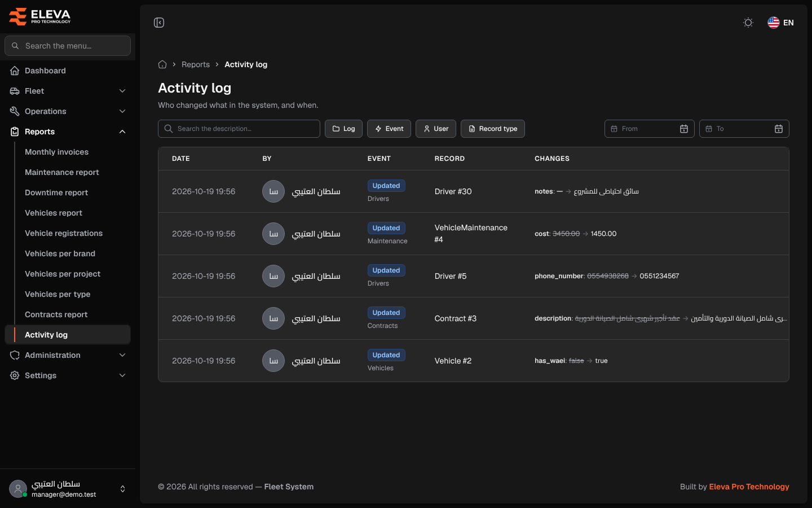Click the Fleet truck icon
Screen dimensions: 812x508
15,91
